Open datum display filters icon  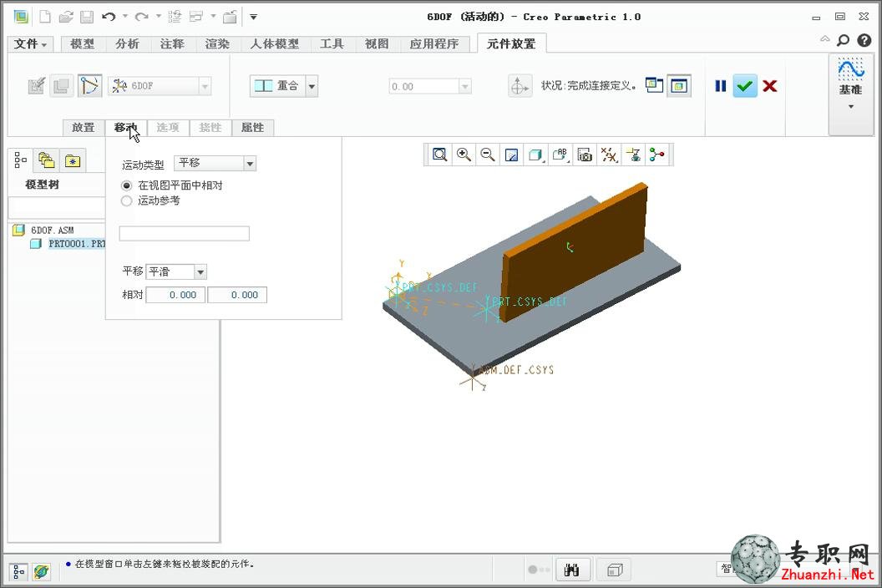(609, 155)
